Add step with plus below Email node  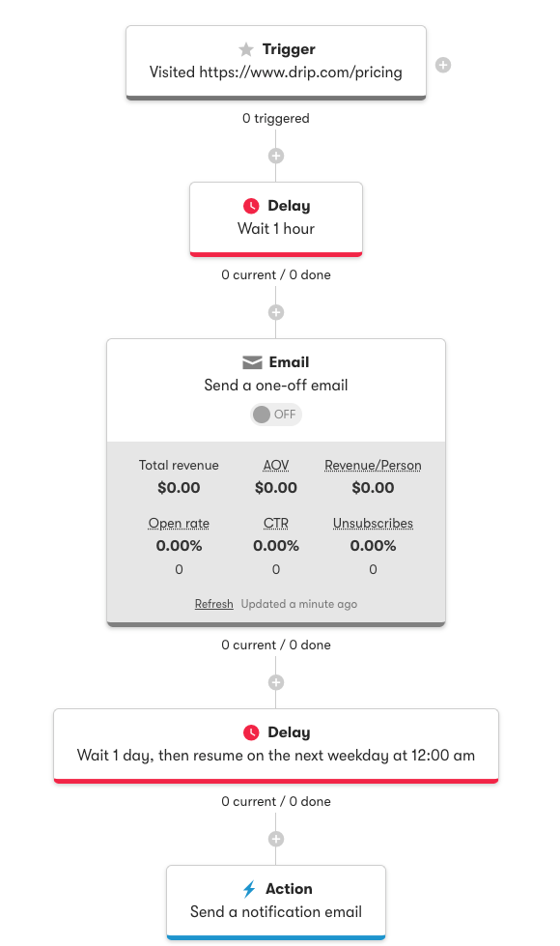(276, 682)
